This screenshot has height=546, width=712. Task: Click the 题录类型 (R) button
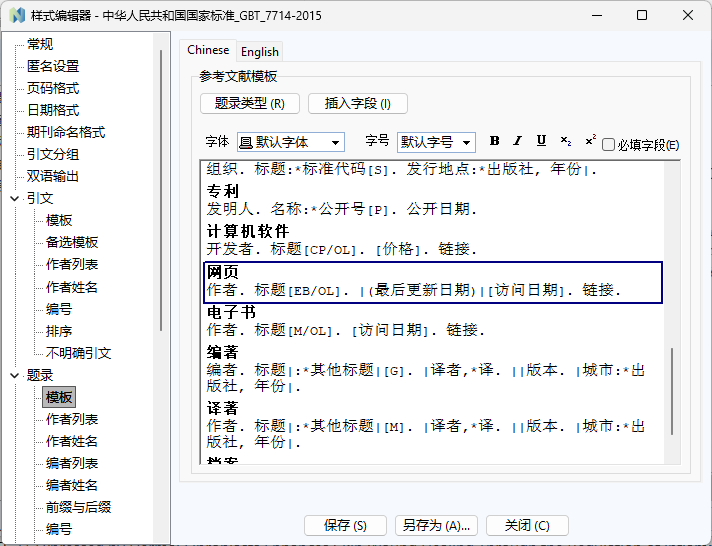250,104
